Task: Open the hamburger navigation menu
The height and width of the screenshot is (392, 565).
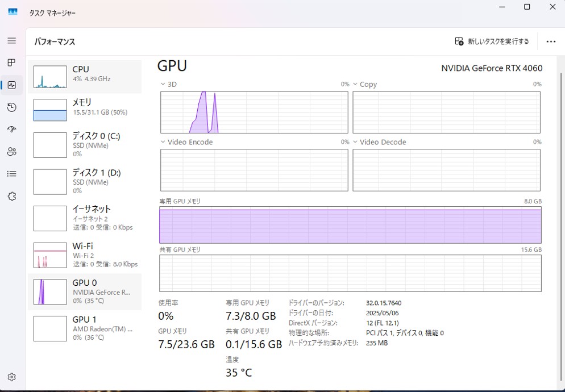Action: 11,41
